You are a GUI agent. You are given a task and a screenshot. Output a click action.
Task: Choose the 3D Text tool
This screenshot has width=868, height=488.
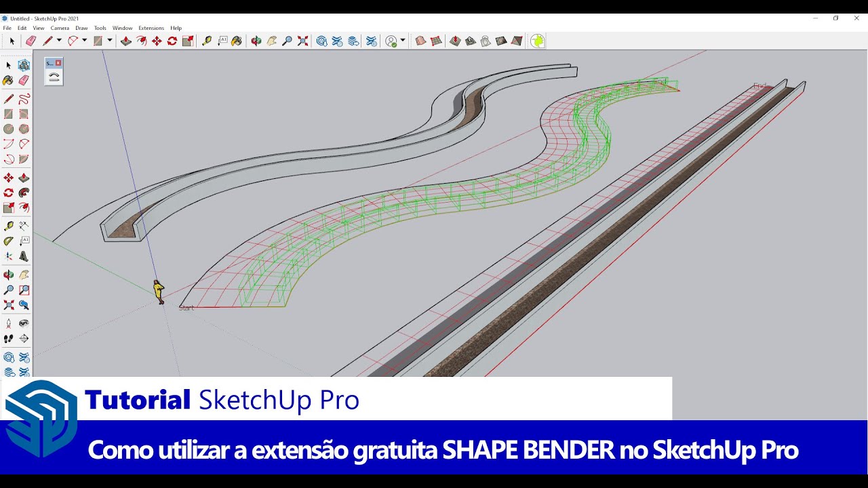[24, 256]
